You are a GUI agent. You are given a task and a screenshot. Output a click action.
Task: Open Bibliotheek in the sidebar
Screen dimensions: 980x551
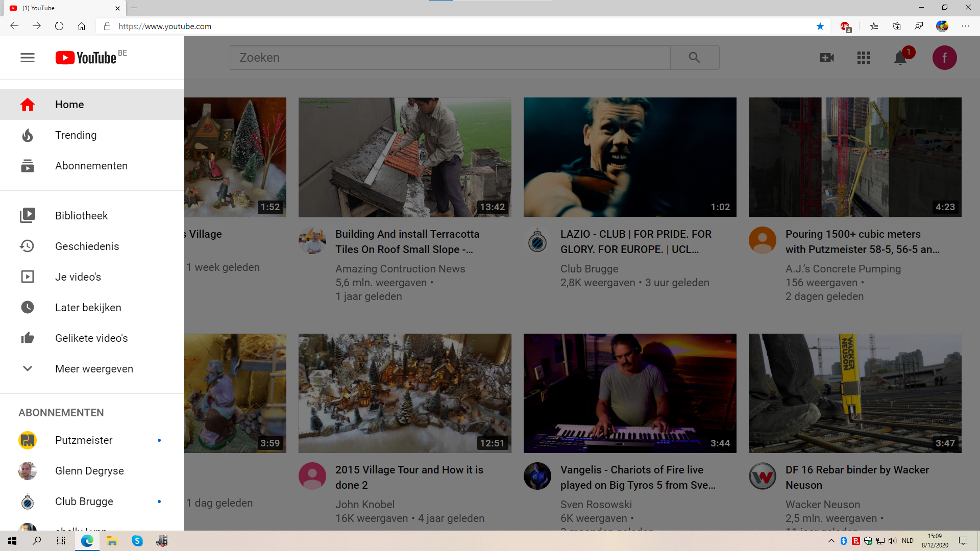81,216
